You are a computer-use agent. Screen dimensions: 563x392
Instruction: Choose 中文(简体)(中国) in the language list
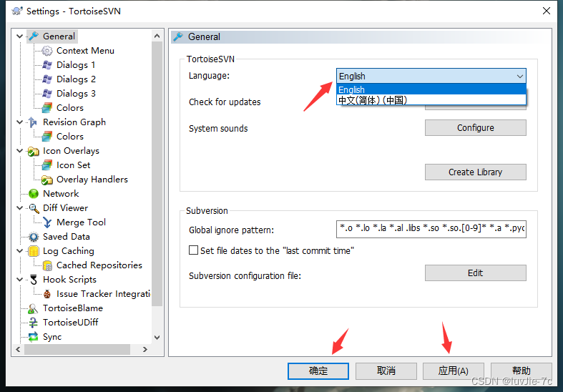[x=431, y=100]
